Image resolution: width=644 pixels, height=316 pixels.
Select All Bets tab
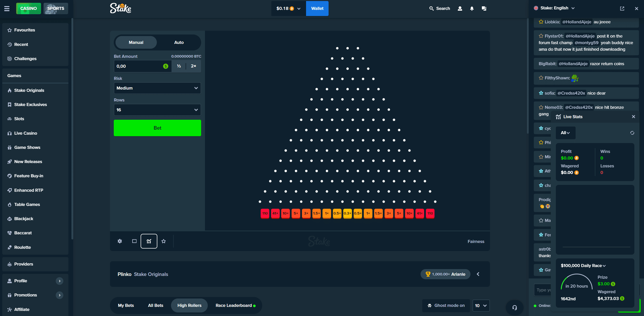(156, 305)
